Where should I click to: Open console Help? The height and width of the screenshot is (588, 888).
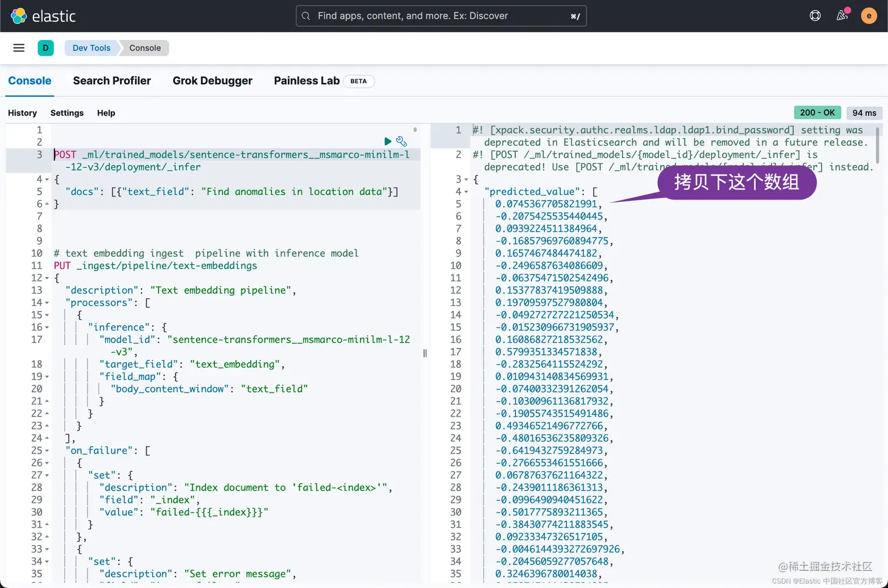[x=106, y=113]
